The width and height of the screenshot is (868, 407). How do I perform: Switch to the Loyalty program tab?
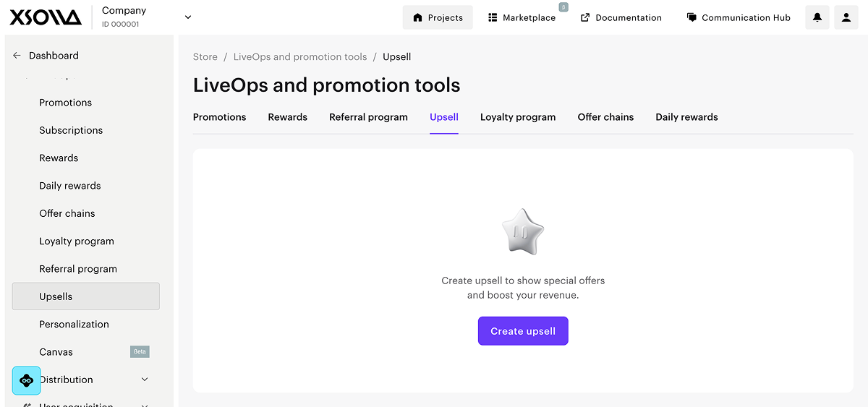pyautogui.click(x=518, y=117)
